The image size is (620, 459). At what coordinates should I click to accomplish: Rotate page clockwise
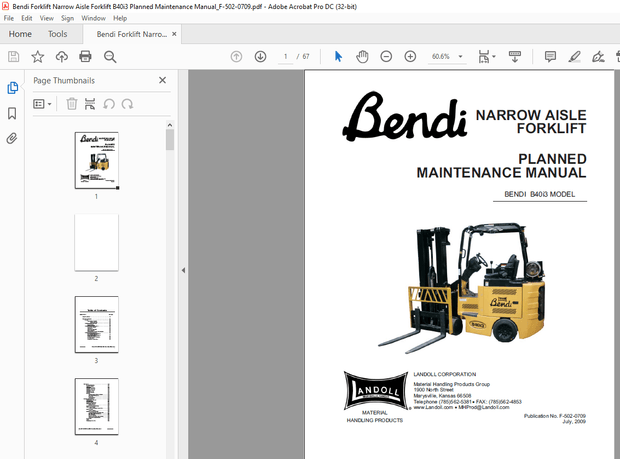click(127, 104)
